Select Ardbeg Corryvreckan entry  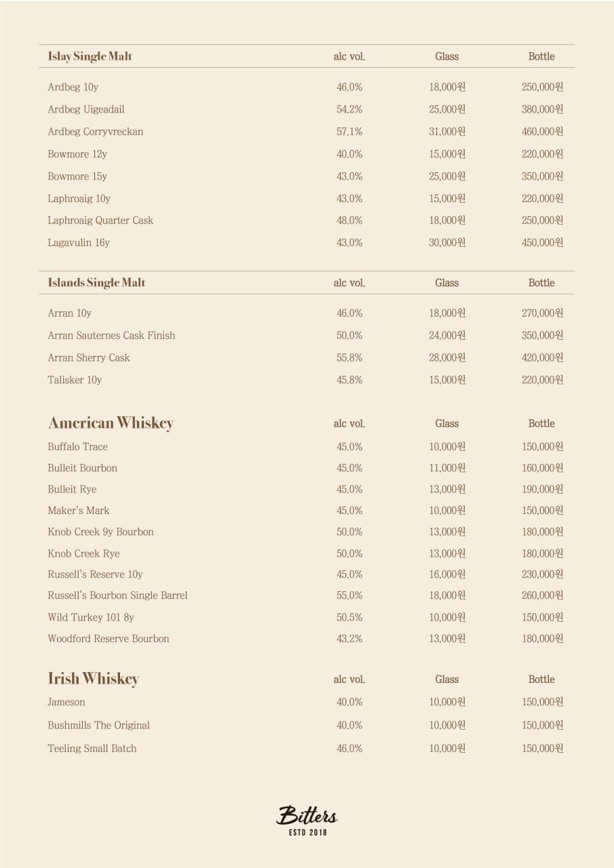(x=95, y=132)
